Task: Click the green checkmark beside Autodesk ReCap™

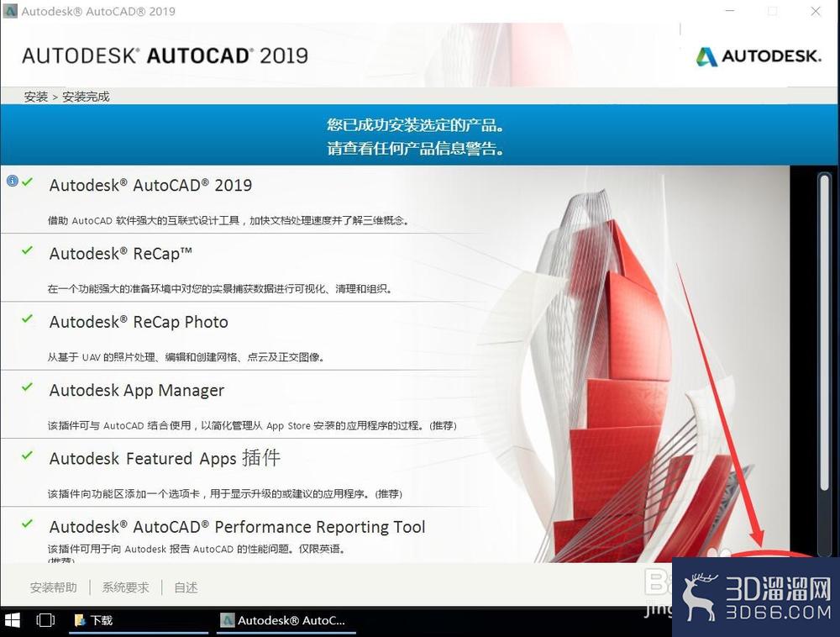Action: pyautogui.click(x=27, y=250)
